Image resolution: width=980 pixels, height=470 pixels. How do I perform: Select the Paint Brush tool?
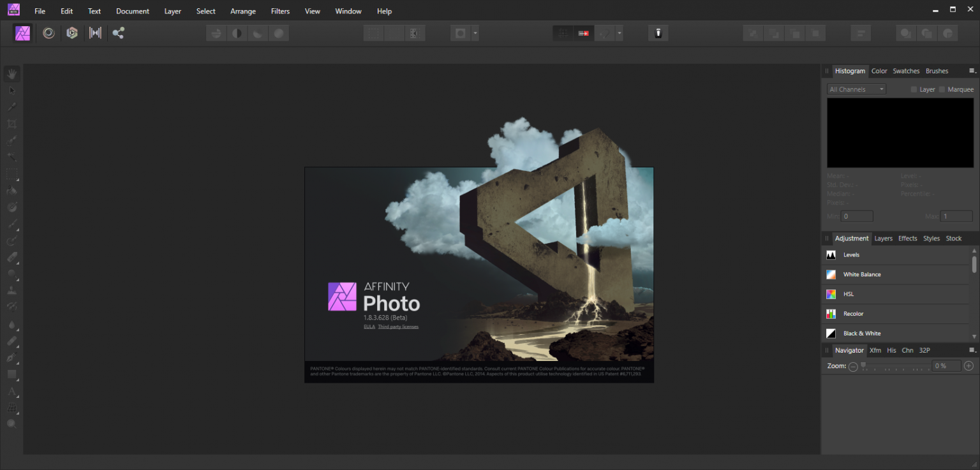[12, 224]
